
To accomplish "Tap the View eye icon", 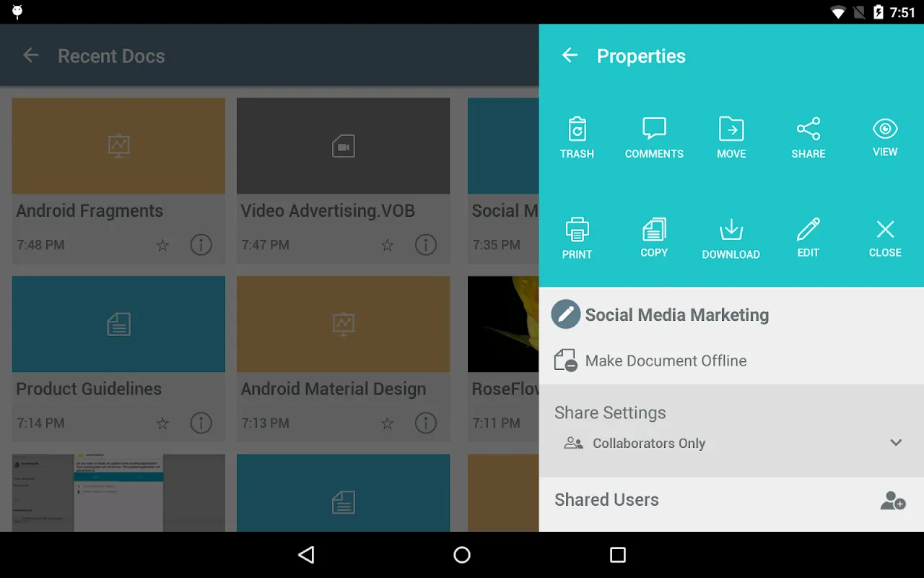I will [x=885, y=130].
